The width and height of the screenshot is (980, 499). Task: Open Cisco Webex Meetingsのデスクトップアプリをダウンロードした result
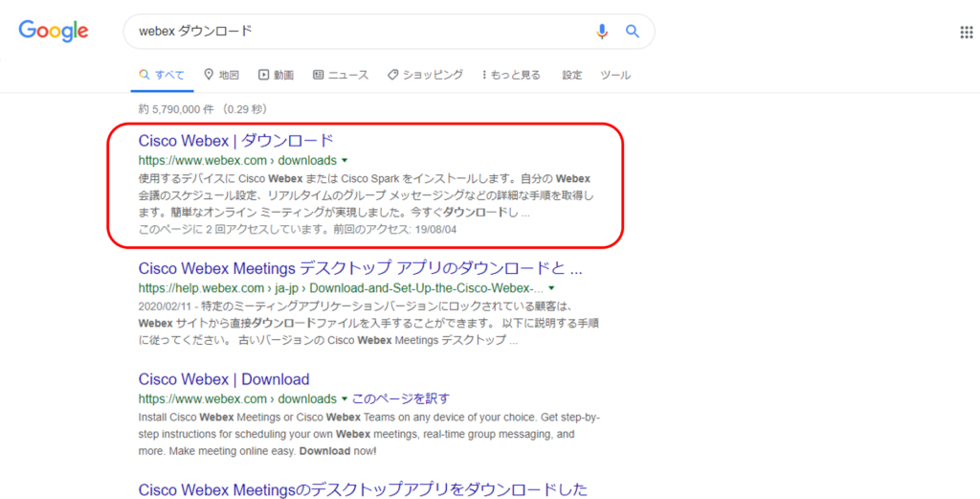[363, 489]
